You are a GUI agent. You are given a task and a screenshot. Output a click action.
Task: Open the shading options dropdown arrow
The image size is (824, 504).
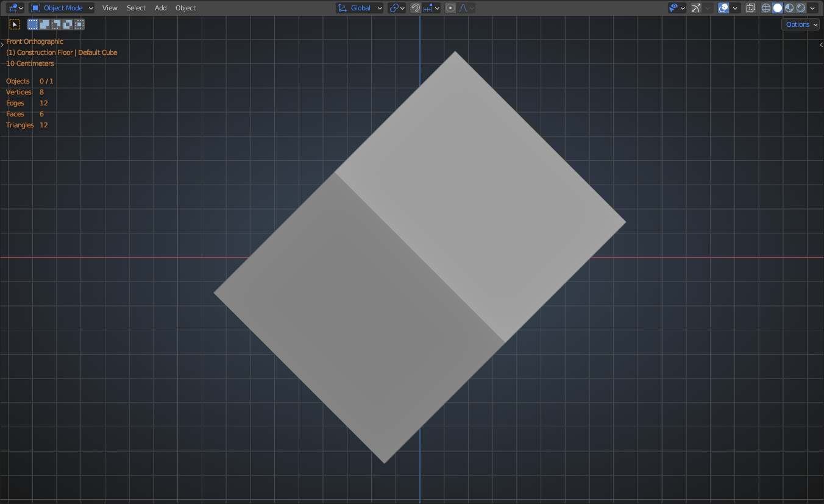[813, 8]
